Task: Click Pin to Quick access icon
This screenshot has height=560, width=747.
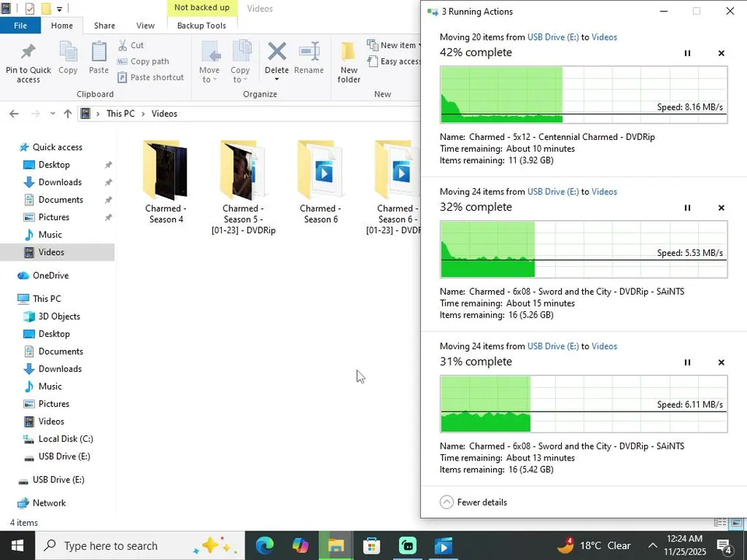Action: (x=28, y=52)
